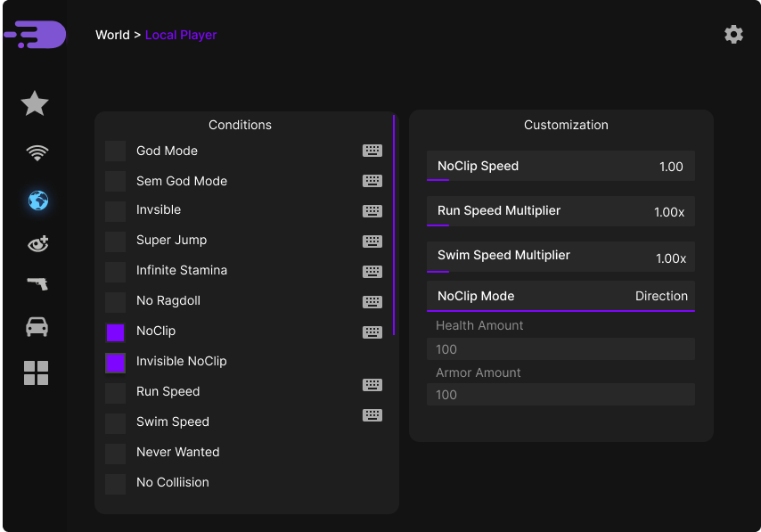Click the Customization panel heading
This screenshot has width=761, height=532.
[566, 125]
